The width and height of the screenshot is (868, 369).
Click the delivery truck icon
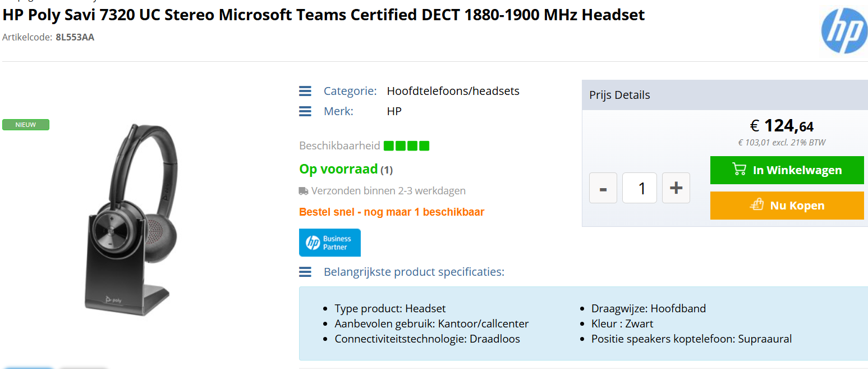point(304,191)
